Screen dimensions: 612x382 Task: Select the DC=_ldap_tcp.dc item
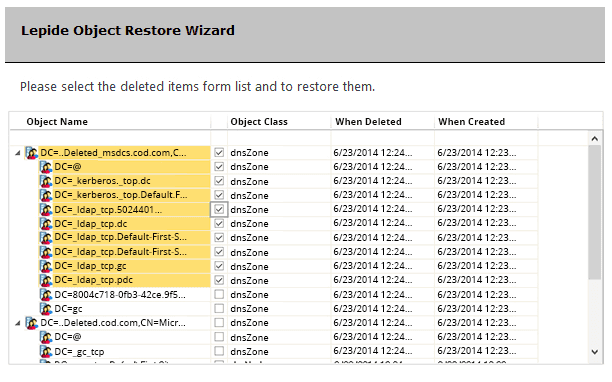(x=91, y=224)
